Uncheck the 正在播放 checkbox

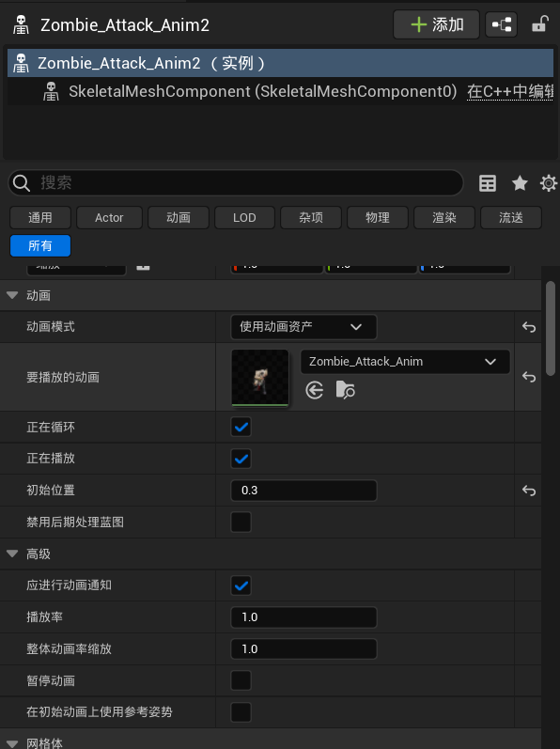(x=241, y=459)
